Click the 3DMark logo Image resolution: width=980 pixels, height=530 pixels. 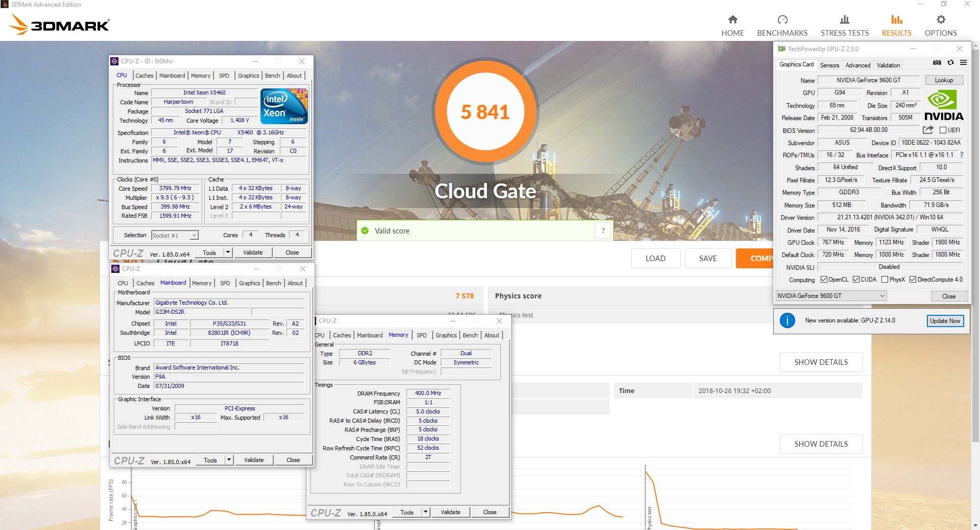tap(60, 24)
